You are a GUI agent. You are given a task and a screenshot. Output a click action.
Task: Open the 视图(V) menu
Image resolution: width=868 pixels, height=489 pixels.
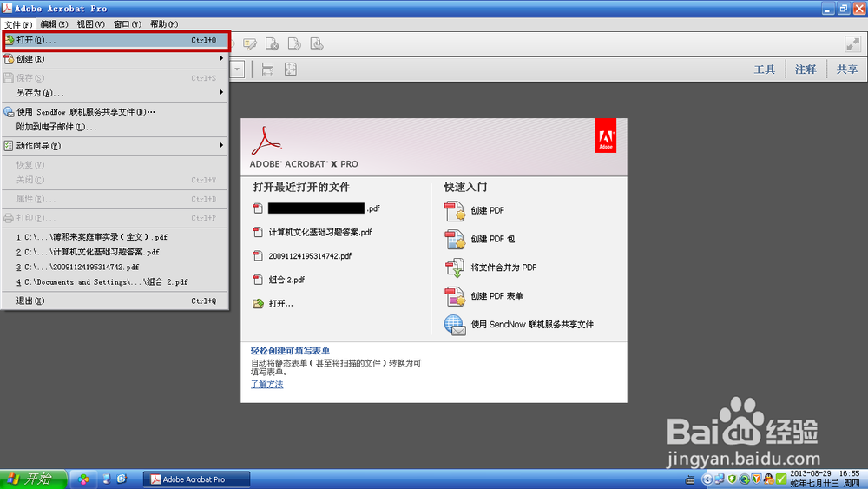point(90,24)
